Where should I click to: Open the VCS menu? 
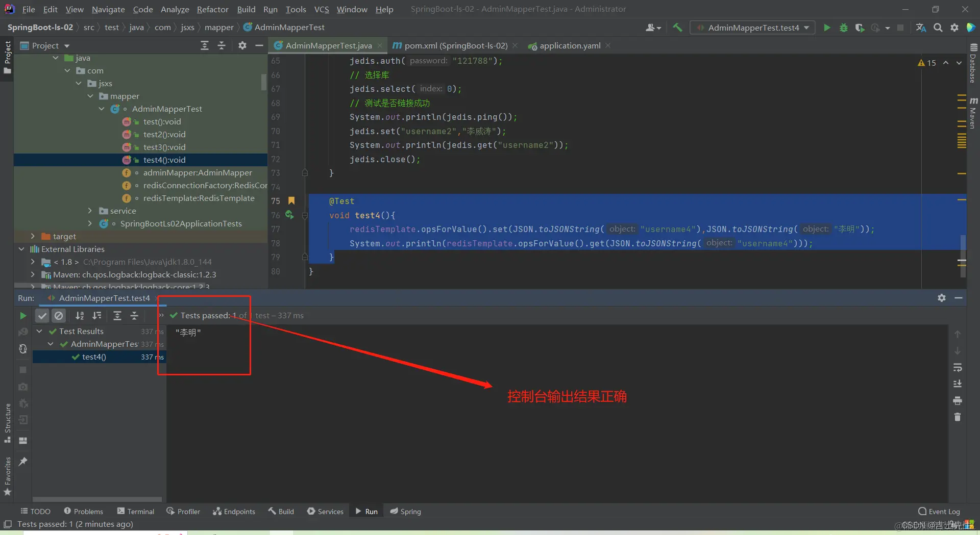(x=322, y=9)
